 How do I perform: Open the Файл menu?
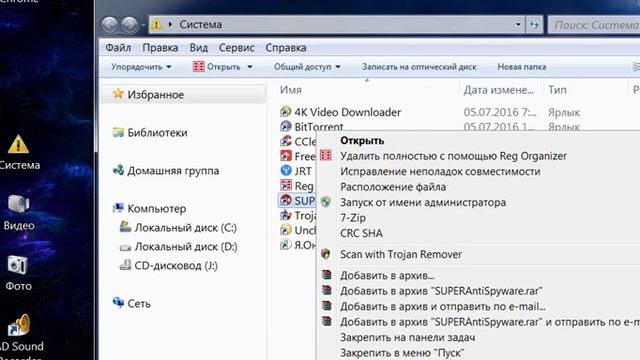point(118,48)
